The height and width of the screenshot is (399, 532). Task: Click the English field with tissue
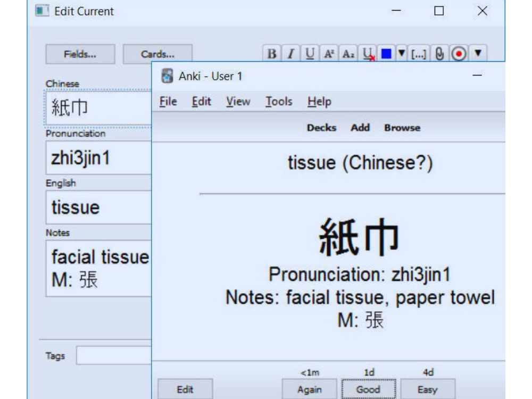coord(98,207)
